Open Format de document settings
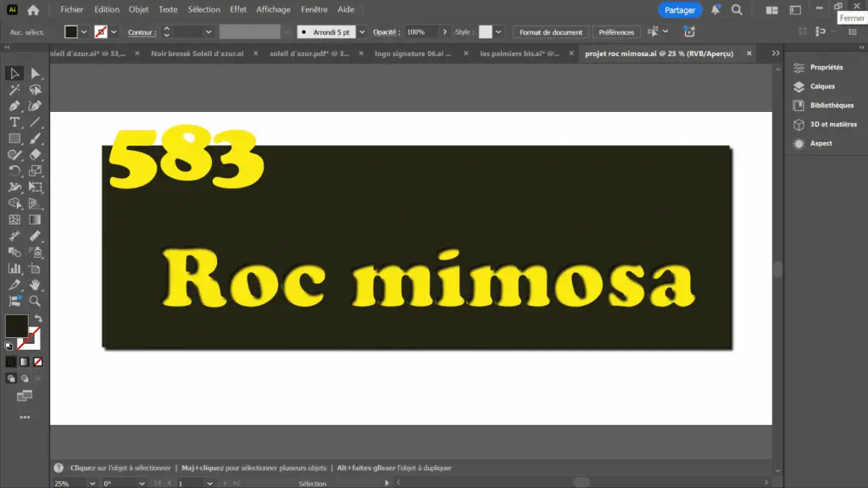 click(551, 32)
